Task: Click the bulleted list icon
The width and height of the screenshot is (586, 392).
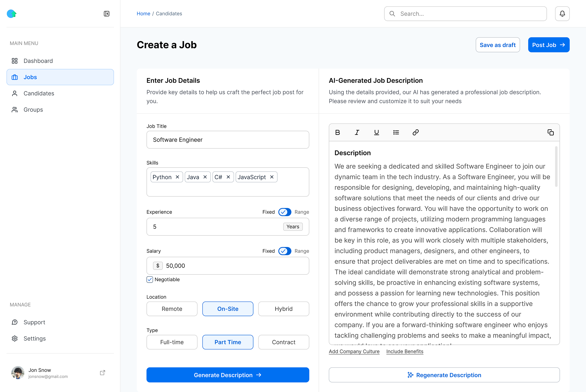Action: 396,132
